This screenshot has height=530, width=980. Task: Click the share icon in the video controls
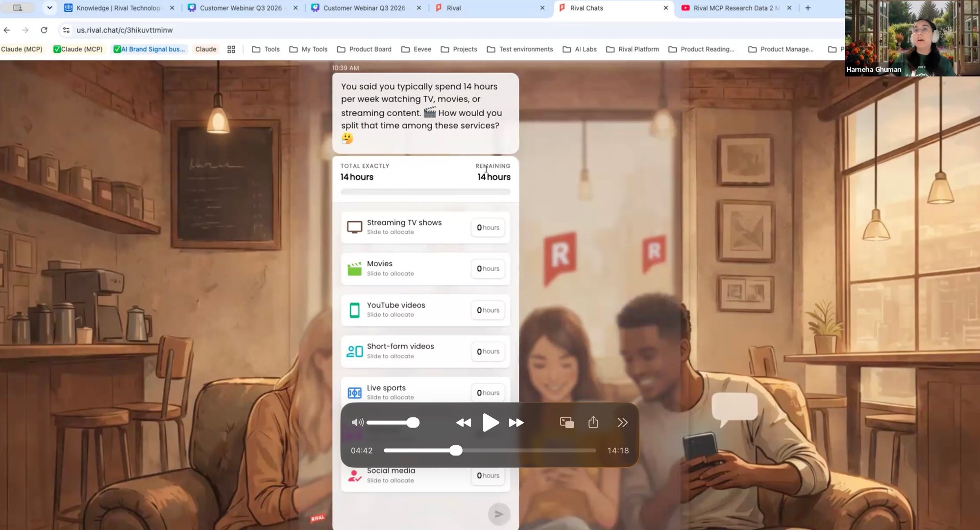(x=593, y=422)
